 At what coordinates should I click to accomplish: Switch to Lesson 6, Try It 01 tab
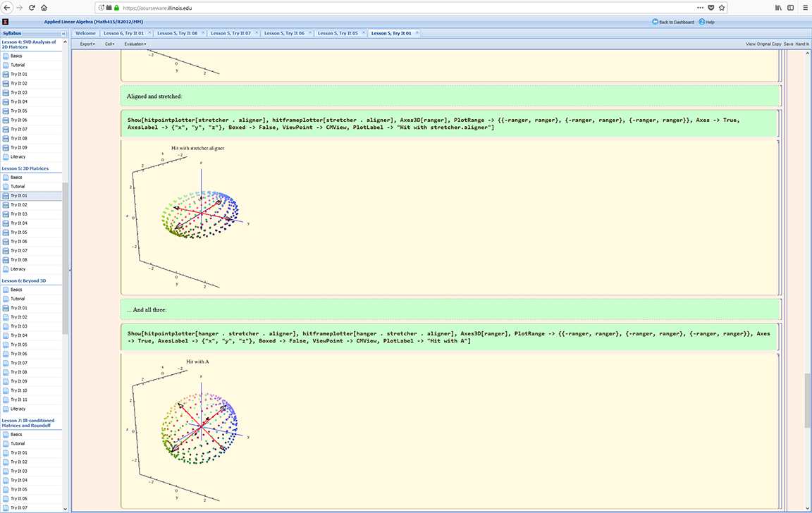click(124, 33)
